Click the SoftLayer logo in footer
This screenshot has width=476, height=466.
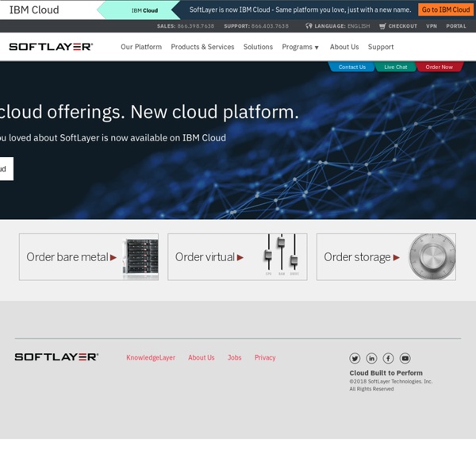56,357
